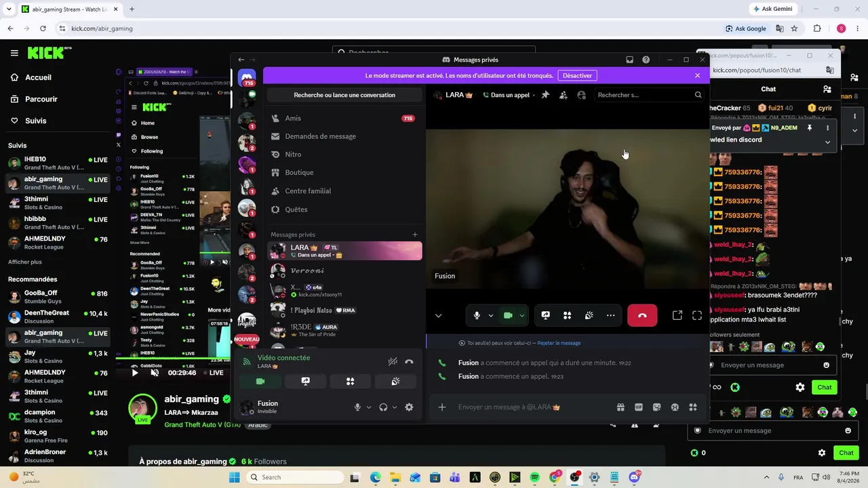Open Recherche ou lance une conversation
868x488 pixels.
tap(344, 95)
